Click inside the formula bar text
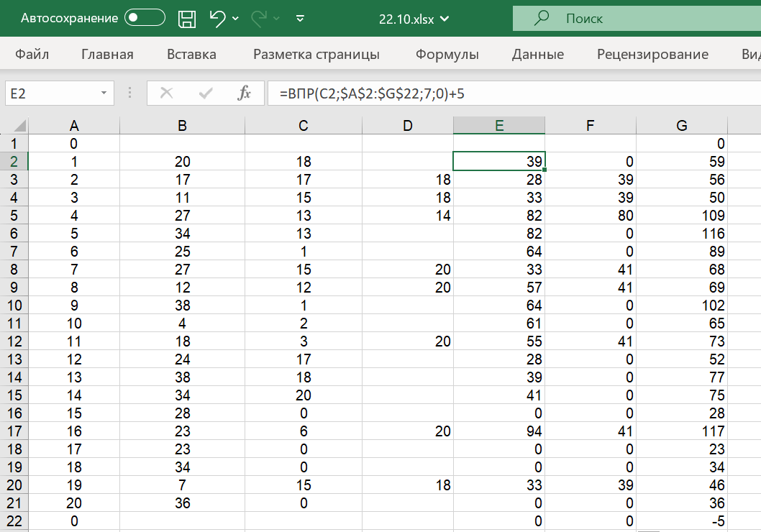The width and height of the screenshot is (761, 532). tap(503, 93)
